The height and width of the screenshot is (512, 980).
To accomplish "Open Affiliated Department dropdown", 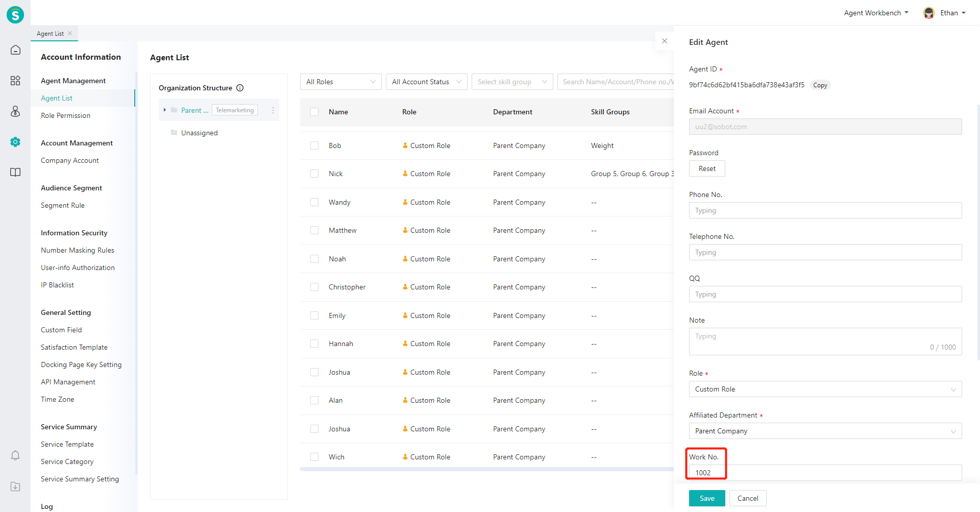I will coord(825,431).
